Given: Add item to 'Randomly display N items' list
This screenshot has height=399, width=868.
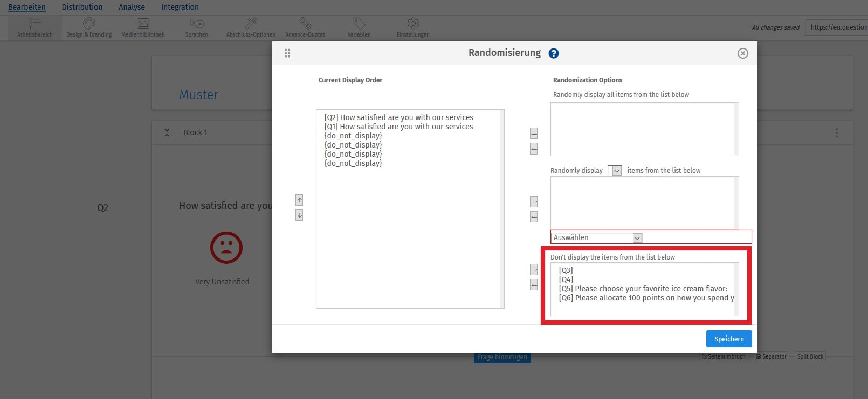Looking at the screenshot, I should (x=534, y=201).
